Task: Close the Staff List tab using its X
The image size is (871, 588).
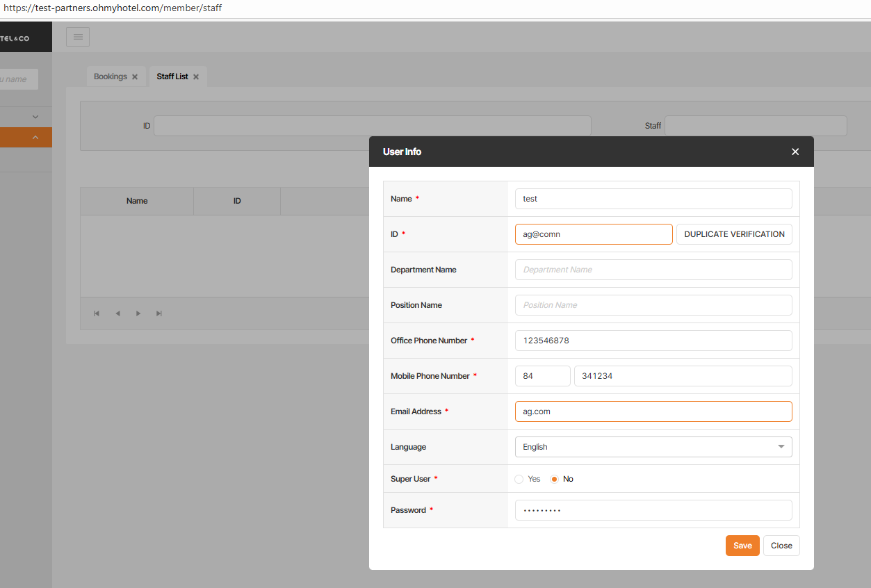Action: coord(196,77)
